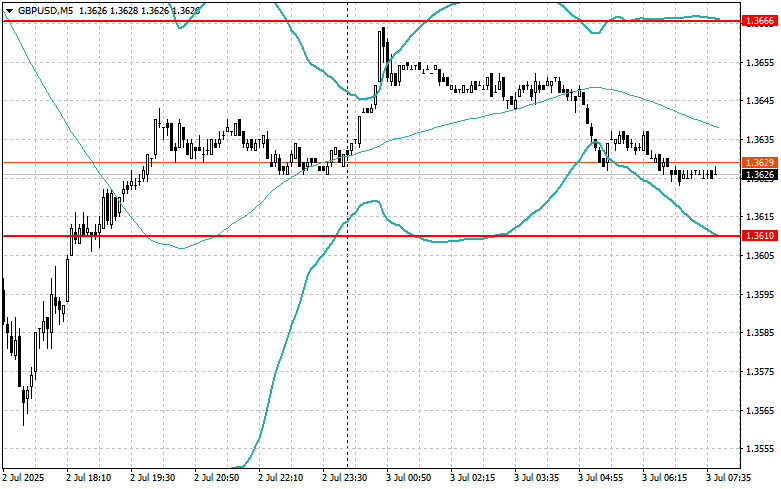781x489 pixels.
Task: Click the 2 Jul 23:30 time label
Action: pyautogui.click(x=345, y=478)
